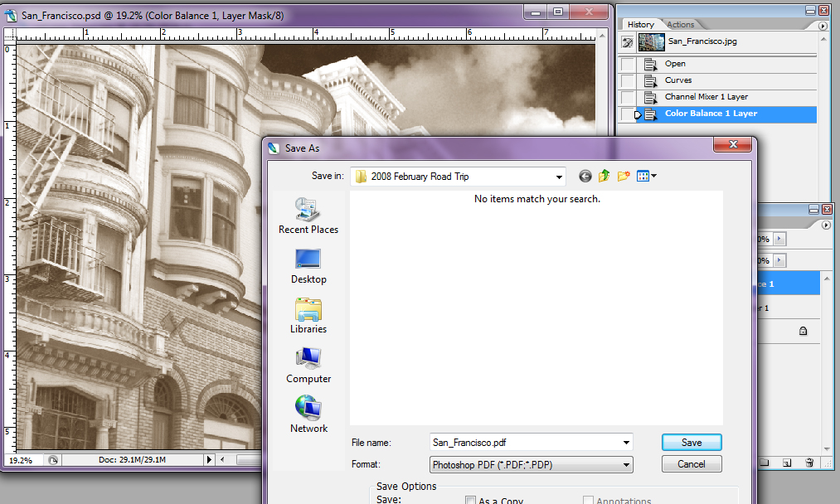
Task: Set history brush source on Curves state
Action: [628, 81]
